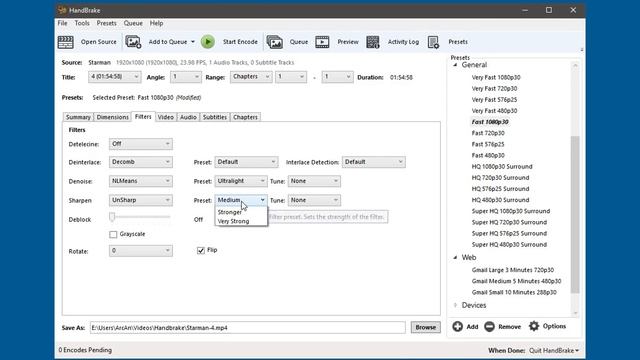
Task: Open the Activity Log icon
Action: pyautogui.click(x=373, y=42)
